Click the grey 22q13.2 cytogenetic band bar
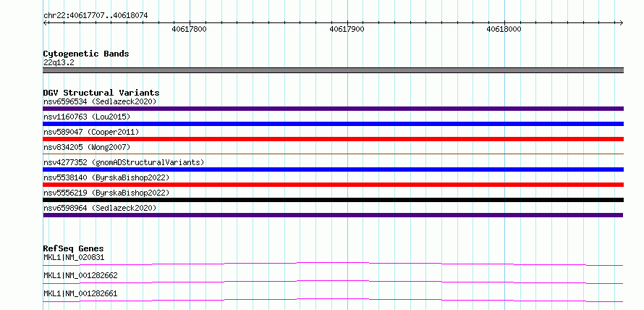Viewport: 644px width, 310px height. tap(334, 70)
